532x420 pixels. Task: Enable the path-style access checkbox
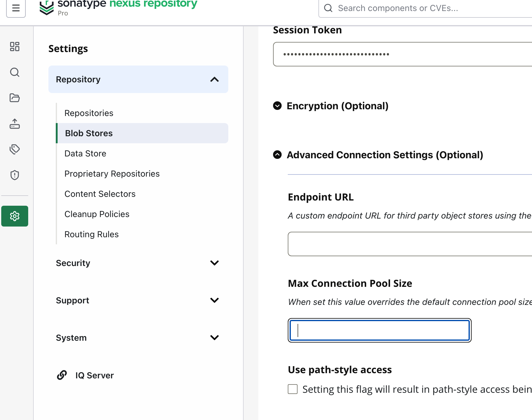pyautogui.click(x=293, y=389)
